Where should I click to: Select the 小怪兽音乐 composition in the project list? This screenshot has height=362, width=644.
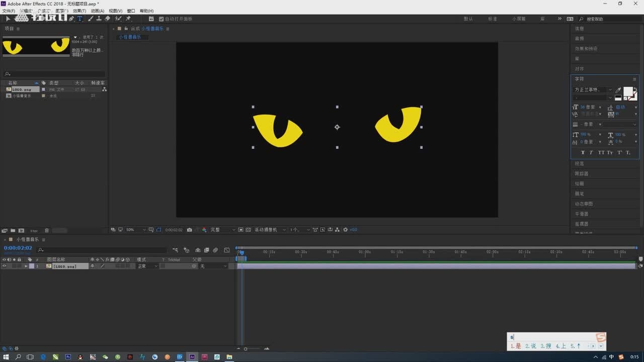pyautogui.click(x=22, y=96)
